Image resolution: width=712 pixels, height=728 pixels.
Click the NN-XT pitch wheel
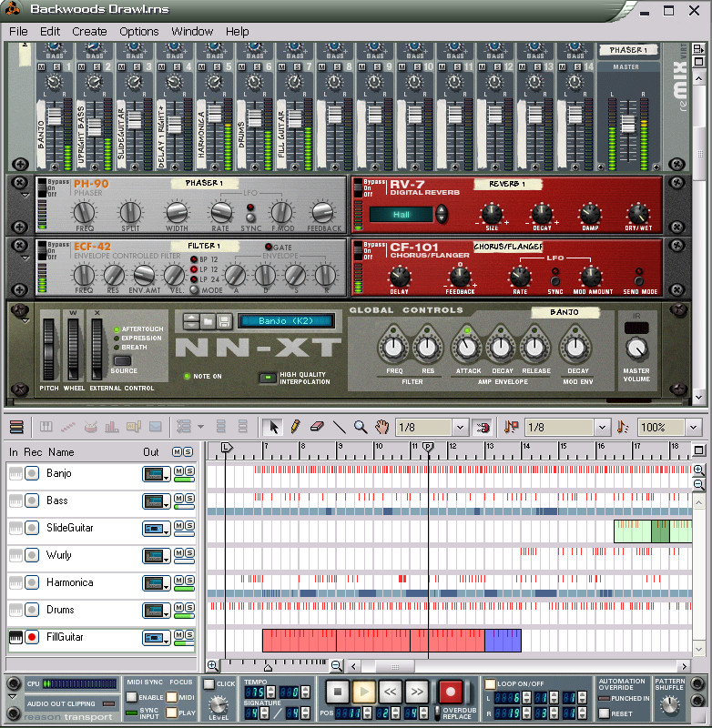tap(49, 349)
